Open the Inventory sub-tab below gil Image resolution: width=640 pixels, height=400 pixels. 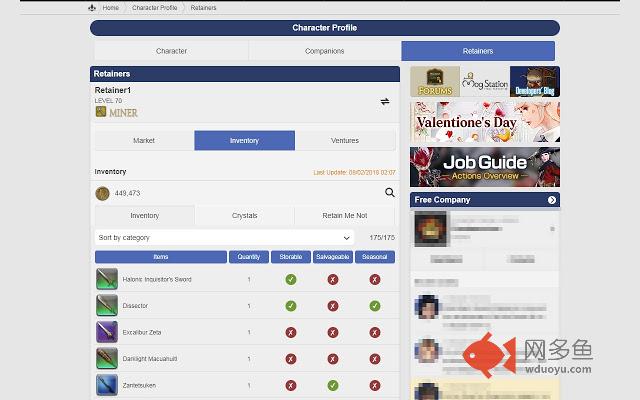point(145,216)
